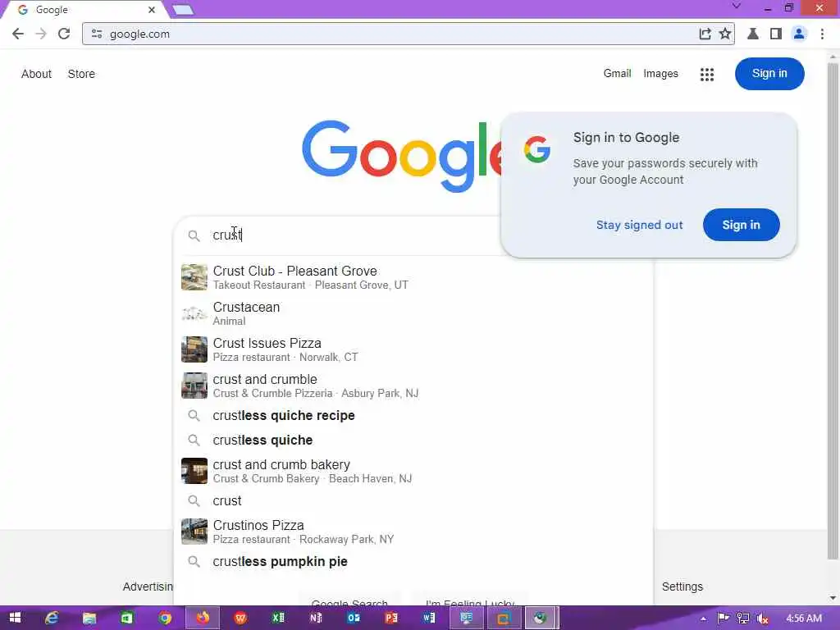The image size is (840, 630).
Task: Open Internet Explorer from taskbar
Action: pyautogui.click(x=52, y=618)
